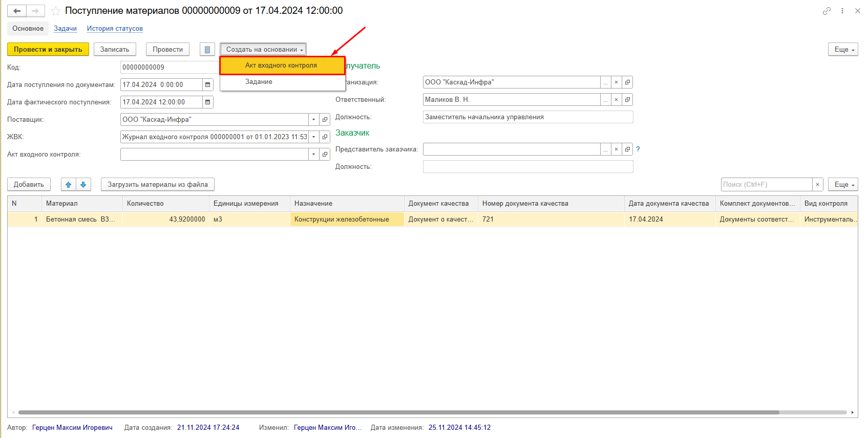868x438 pixels.
Task: Add document to favorites with star icon
Action: click(56, 11)
